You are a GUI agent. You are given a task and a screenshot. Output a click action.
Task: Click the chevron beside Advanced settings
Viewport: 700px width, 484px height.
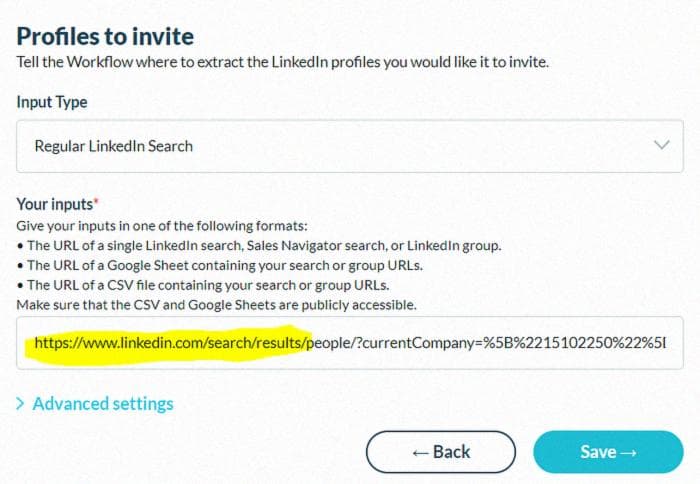point(22,404)
